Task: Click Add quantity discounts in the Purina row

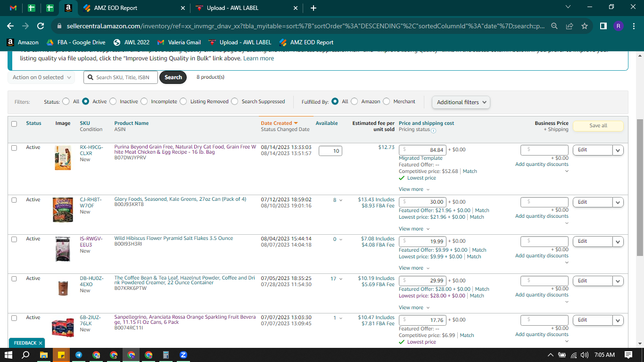Action: click(x=542, y=165)
